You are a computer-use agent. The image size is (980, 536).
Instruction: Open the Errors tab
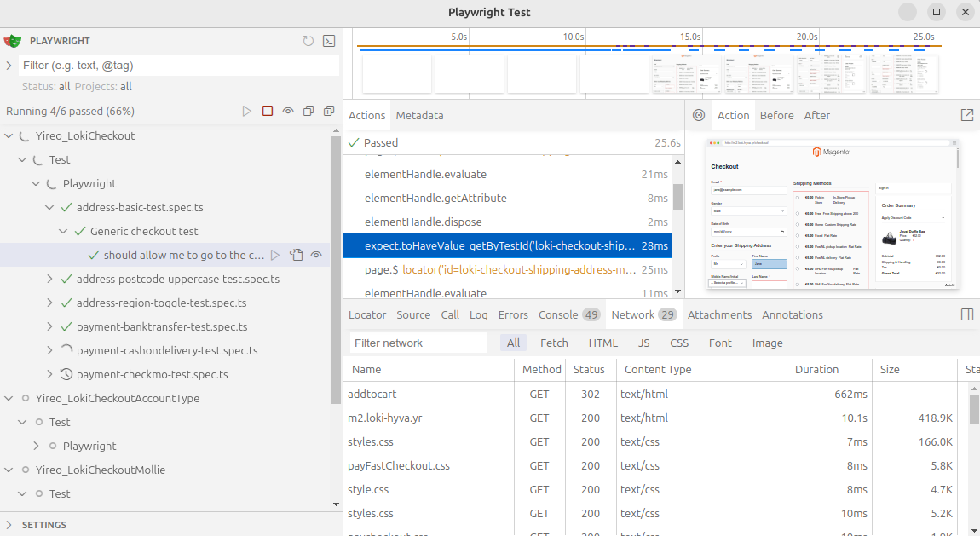513,314
